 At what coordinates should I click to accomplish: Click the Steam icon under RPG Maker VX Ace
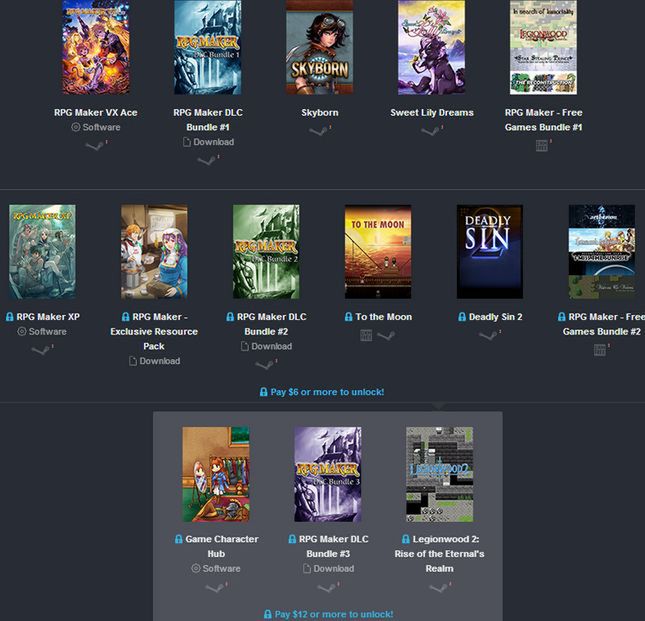95,146
